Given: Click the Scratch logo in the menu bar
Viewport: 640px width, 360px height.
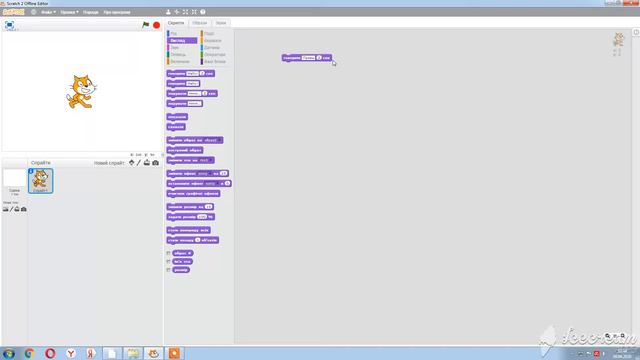Looking at the screenshot, I should [13, 12].
